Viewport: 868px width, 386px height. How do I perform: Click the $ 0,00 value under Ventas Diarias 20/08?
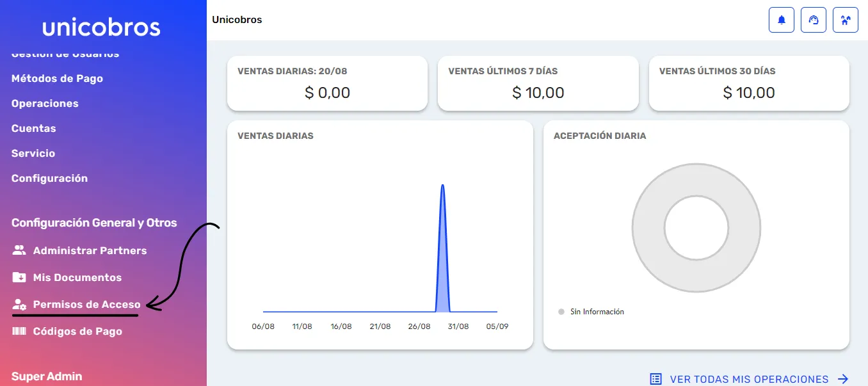[327, 93]
